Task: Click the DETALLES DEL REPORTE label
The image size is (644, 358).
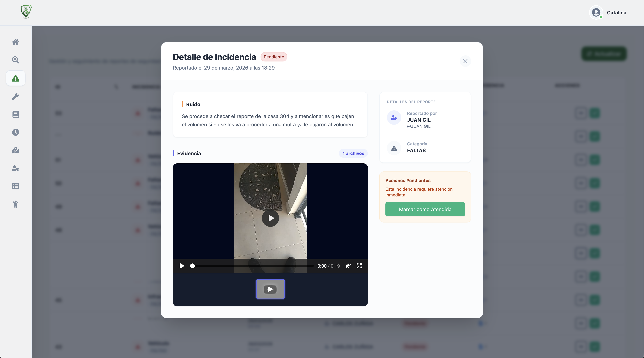Action: [x=411, y=102]
